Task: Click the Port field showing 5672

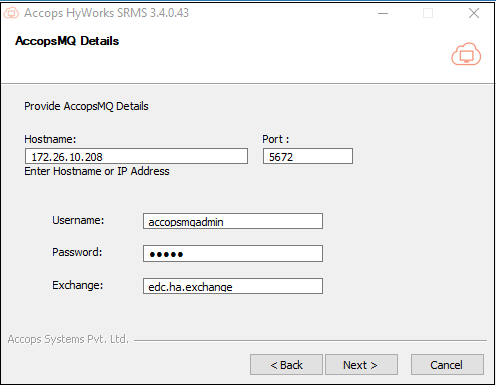Action: pos(308,156)
